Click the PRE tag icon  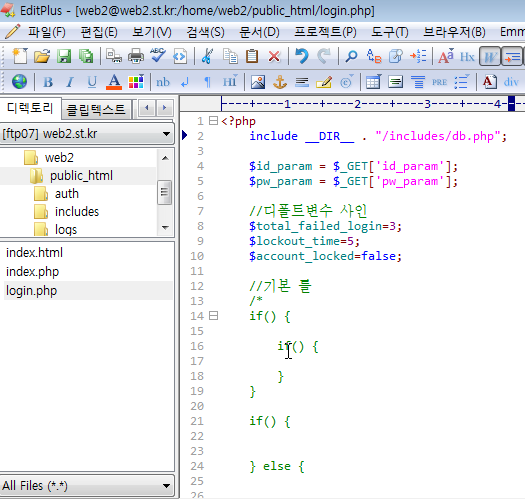click(x=439, y=82)
